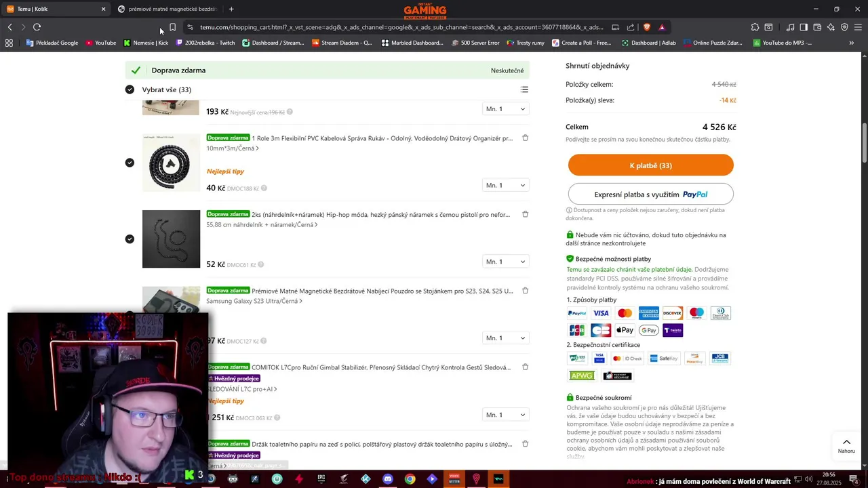Uncheck the Hip-hop náramek item checkbox
Image resolution: width=868 pixels, height=488 pixels.
click(130, 239)
